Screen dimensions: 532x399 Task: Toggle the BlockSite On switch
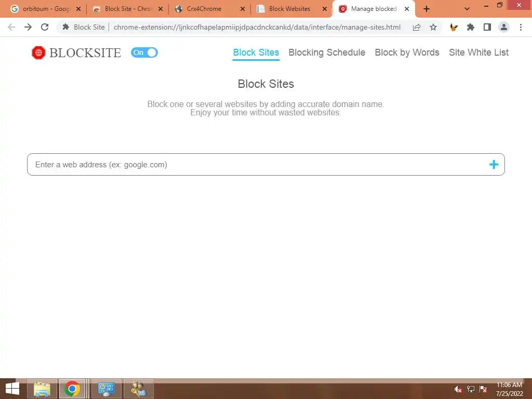[x=144, y=52]
